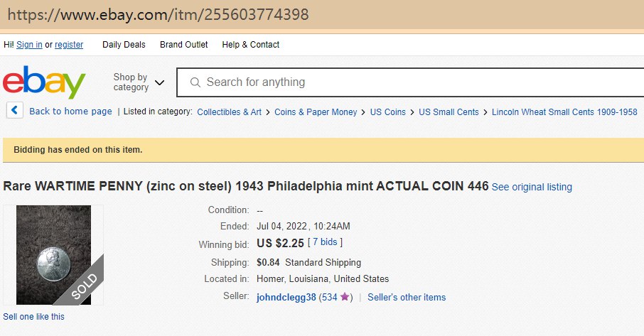The height and width of the screenshot is (336, 644).
Task: Click the back arrow icon button
Action: pyautogui.click(x=16, y=111)
